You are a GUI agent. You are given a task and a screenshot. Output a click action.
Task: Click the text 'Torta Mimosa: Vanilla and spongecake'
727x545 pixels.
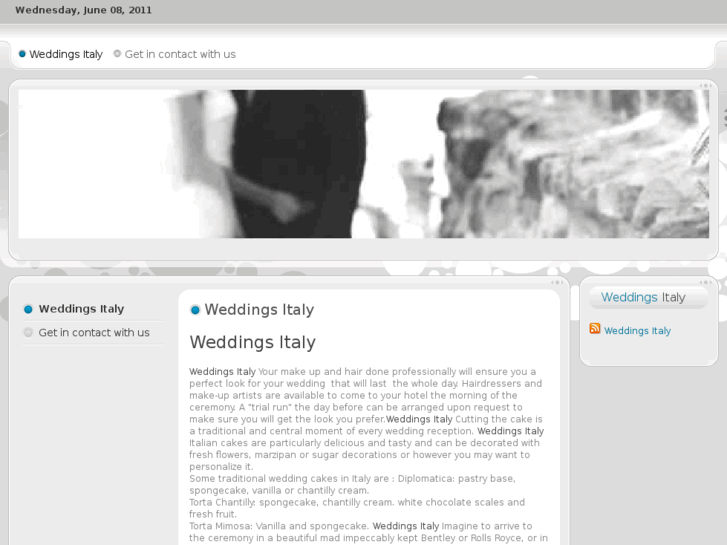(x=279, y=526)
